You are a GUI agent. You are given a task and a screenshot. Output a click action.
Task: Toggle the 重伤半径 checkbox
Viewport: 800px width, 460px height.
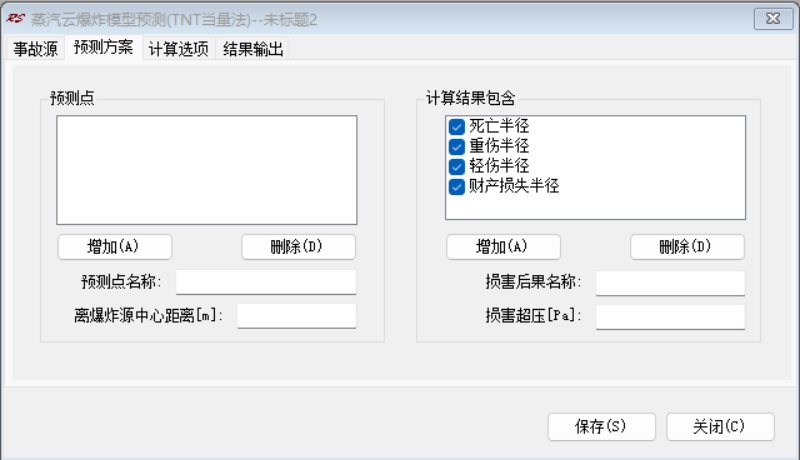pyautogui.click(x=457, y=147)
